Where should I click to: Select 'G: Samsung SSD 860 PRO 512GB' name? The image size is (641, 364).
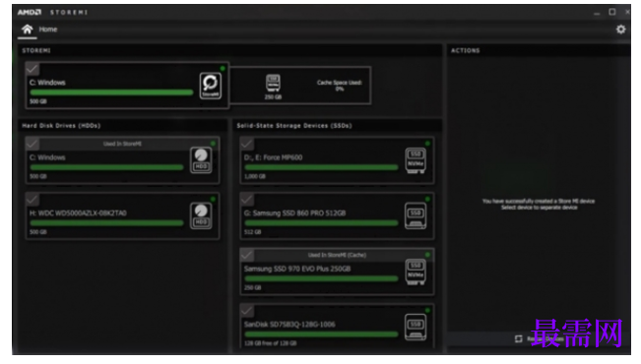pos(294,213)
